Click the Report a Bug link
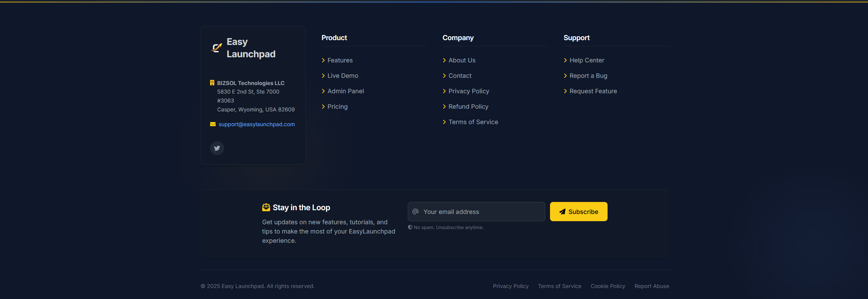Screen dimensions: 868x299 click(x=588, y=76)
